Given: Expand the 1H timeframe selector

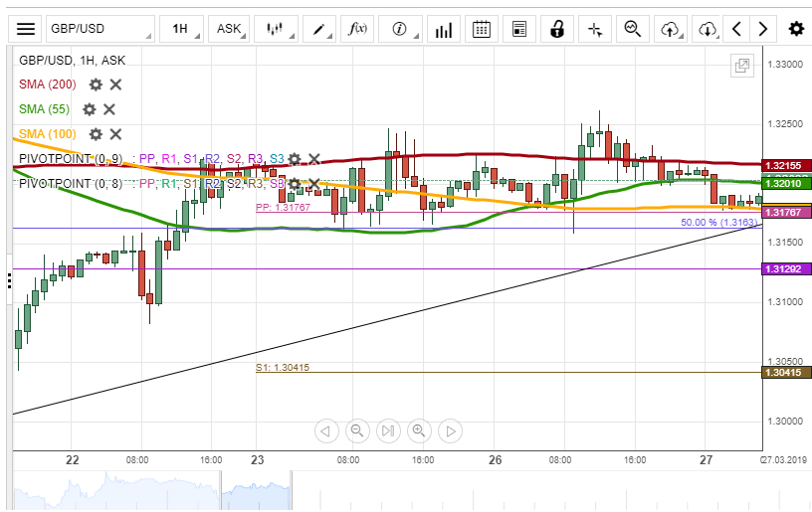Looking at the screenshot, I should 184,29.
